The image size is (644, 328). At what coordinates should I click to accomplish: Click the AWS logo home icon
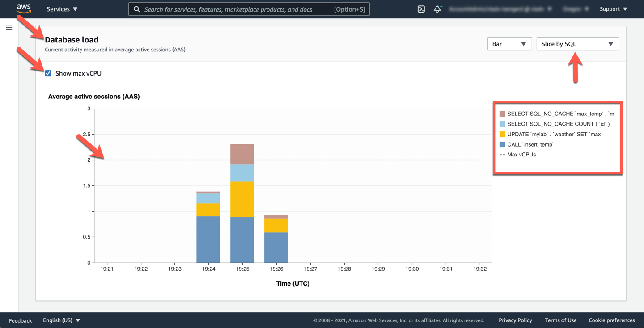coord(24,9)
